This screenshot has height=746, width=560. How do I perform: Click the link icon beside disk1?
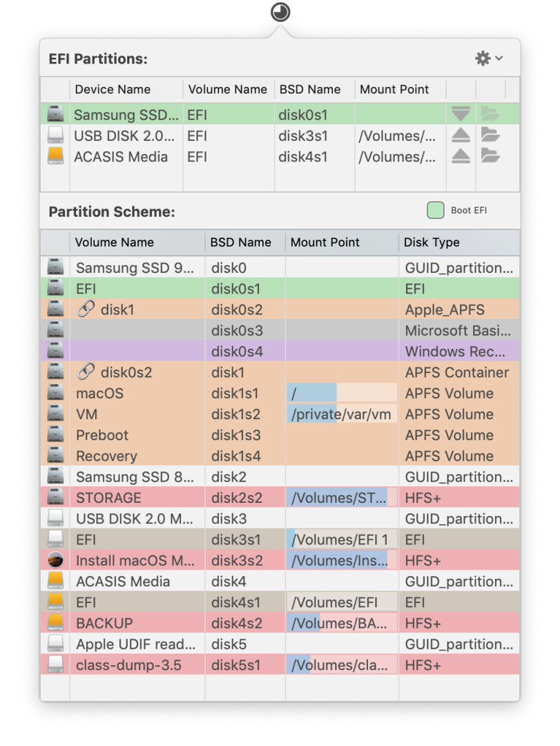pos(86,309)
